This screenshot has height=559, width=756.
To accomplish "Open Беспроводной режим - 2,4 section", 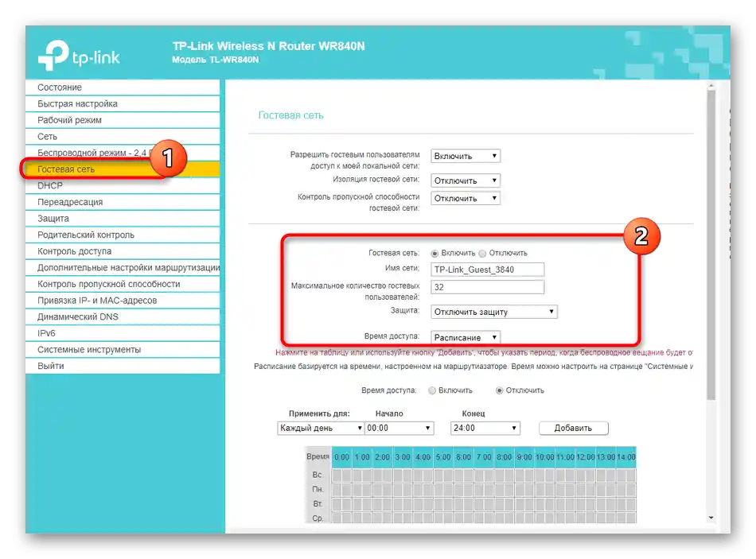I will 123,153.
